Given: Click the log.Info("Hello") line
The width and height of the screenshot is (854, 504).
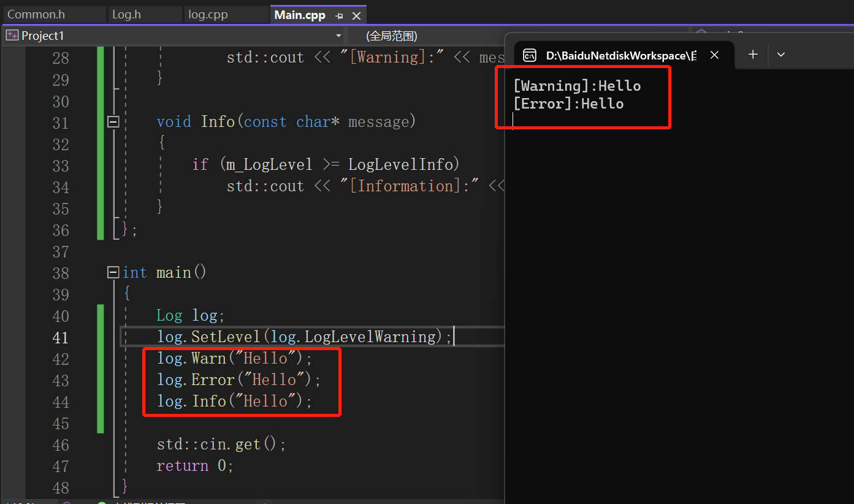Looking at the screenshot, I should point(234,401).
